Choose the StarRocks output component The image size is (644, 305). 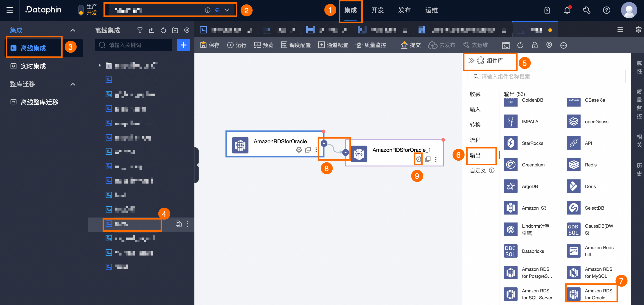[524, 143]
